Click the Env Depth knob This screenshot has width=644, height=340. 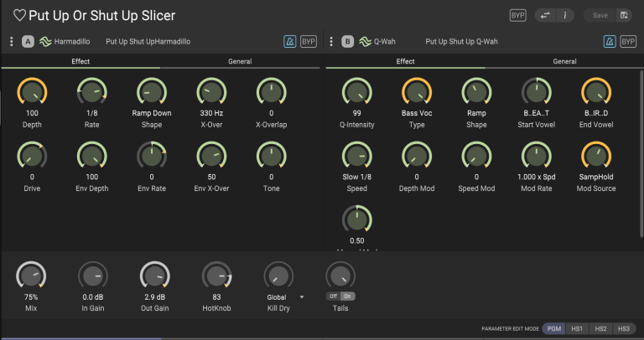click(92, 157)
